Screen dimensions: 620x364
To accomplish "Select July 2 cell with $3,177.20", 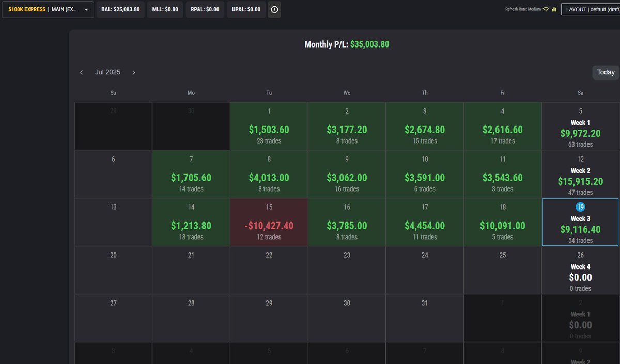I will pos(347,126).
